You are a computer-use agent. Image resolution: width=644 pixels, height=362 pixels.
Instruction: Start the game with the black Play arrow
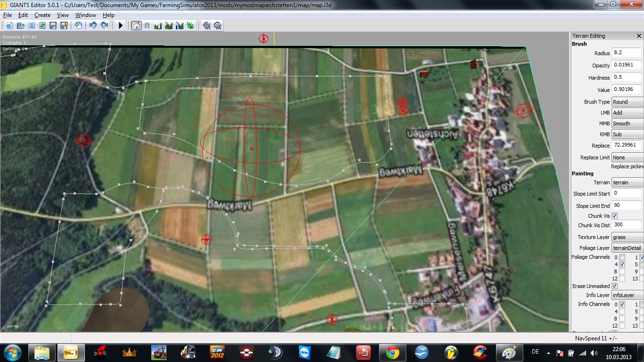point(121,25)
